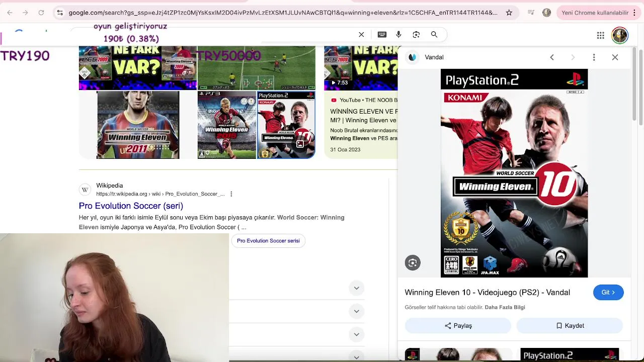
Task: Open the Google apps grid
Action: 601,35
